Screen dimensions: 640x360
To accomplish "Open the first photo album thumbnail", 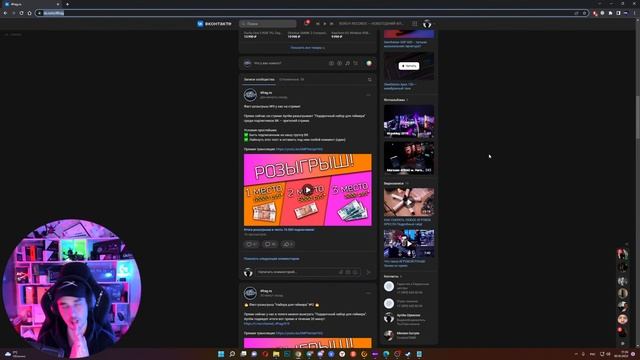I will coord(409,121).
